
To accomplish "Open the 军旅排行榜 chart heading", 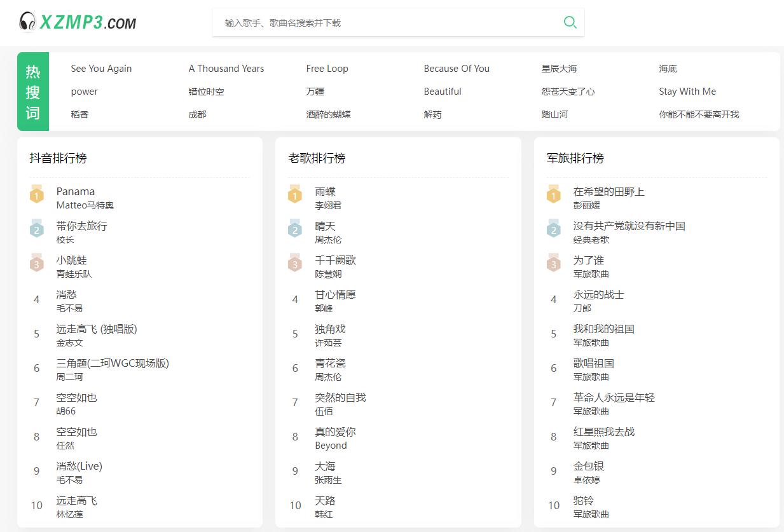I will tap(575, 158).
